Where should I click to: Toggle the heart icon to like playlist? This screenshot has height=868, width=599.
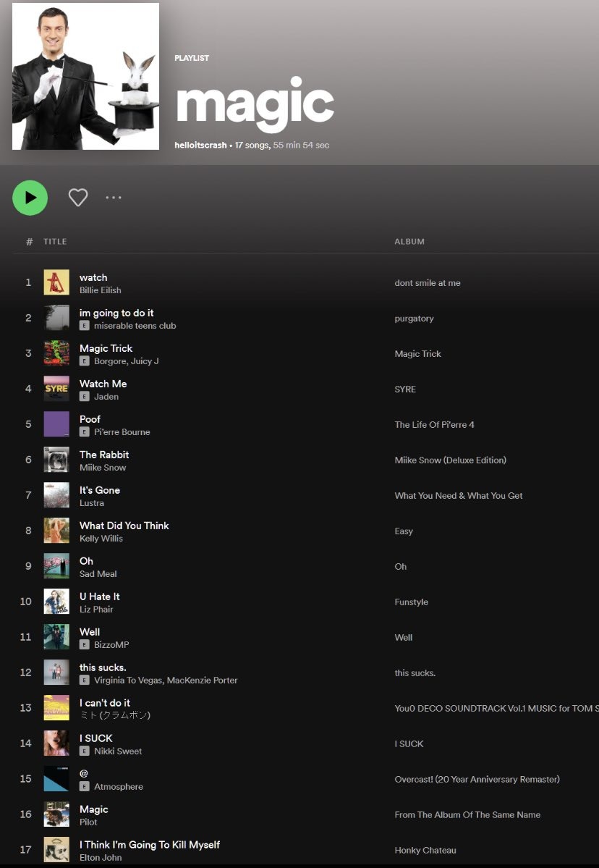click(x=78, y=198)
